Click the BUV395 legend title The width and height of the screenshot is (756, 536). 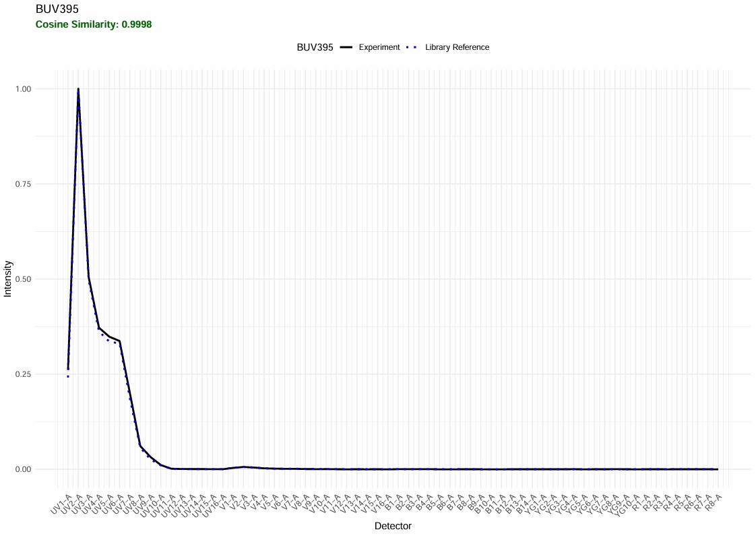315,47
